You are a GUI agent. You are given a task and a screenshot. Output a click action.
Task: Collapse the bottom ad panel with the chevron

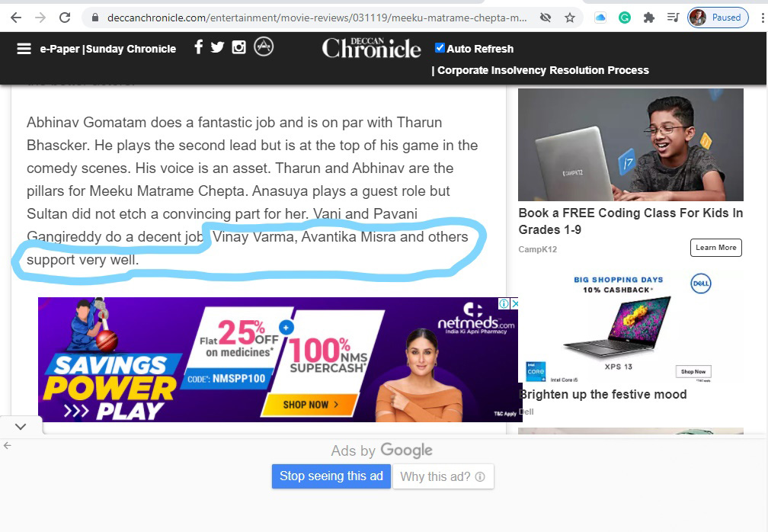(x=21, y=427)
